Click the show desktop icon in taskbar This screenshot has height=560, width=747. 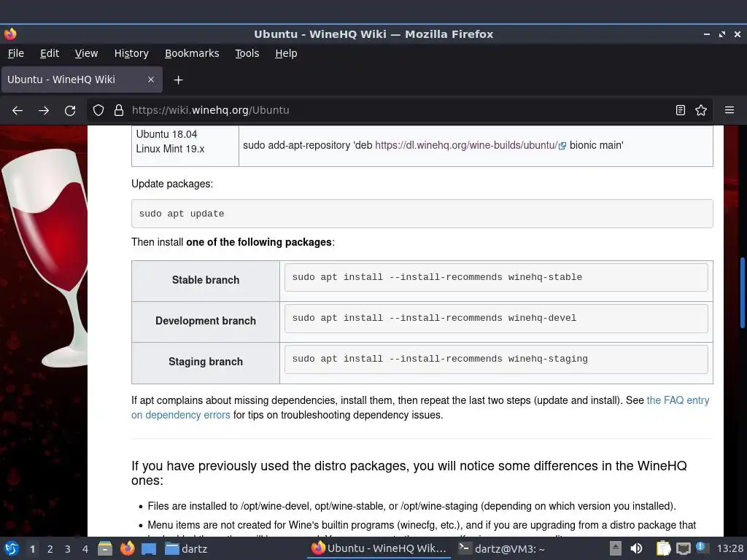pos(149,548)
